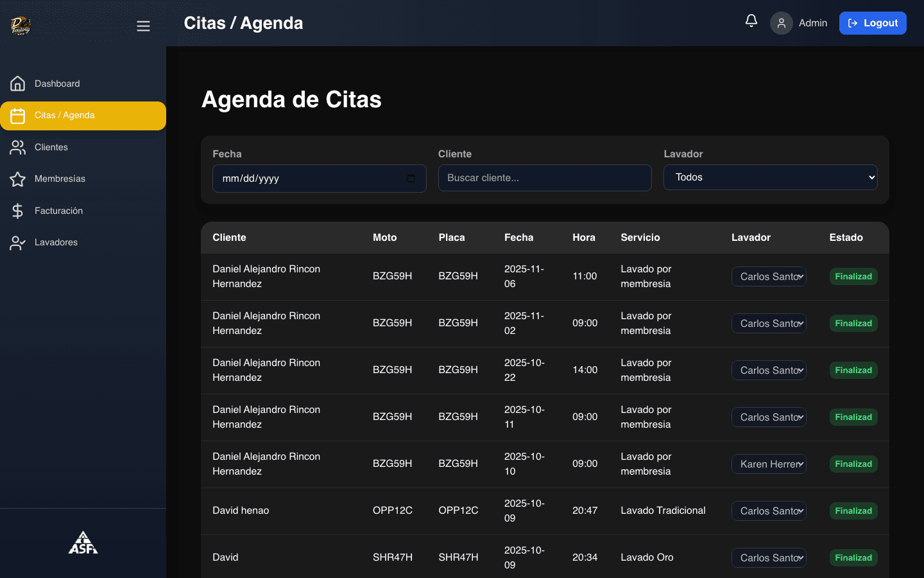Click the ASF logo at sidebar bottom

[83, 543]
